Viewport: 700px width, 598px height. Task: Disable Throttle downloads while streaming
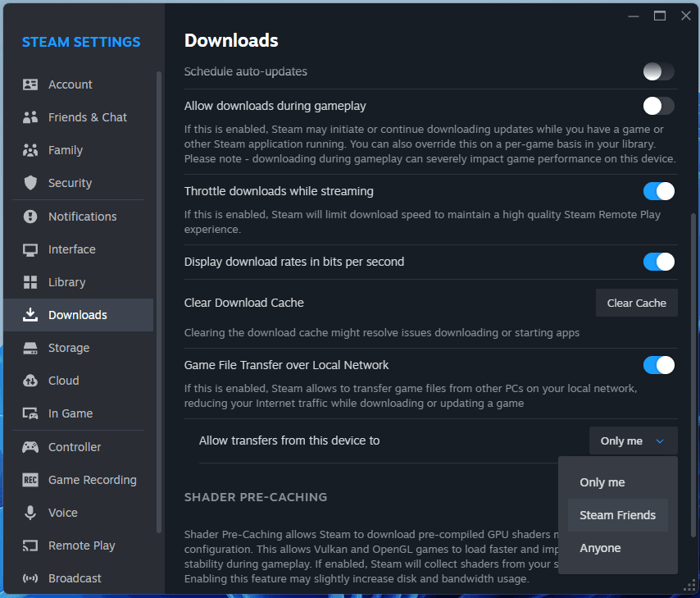tap(658, 191)
